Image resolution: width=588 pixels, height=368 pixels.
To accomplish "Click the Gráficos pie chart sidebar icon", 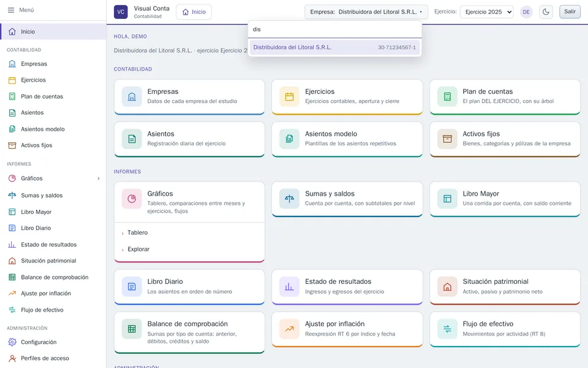I will tap(12, 178).
